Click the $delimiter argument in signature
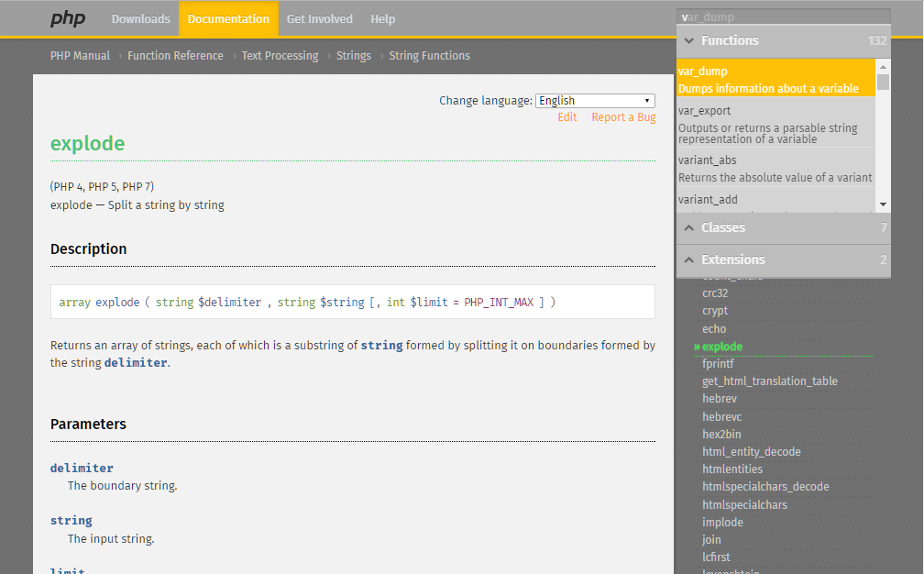This screenshot has height=574, width=924. click(x=230, y=303)
